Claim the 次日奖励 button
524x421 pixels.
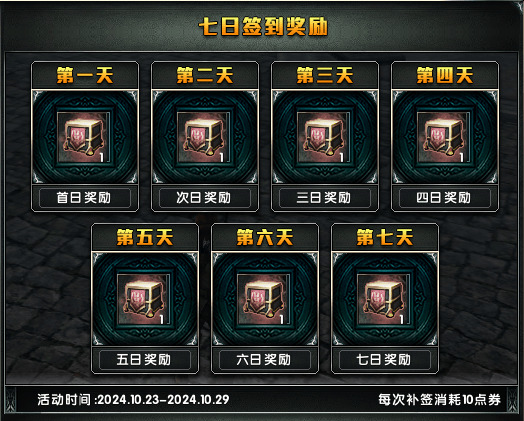tap(205, 198)
